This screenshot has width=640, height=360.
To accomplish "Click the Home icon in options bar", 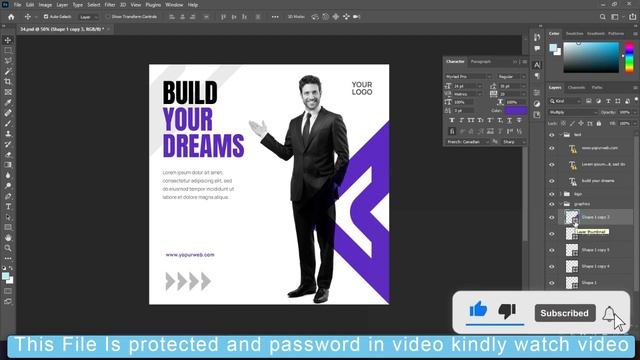I will [x=11, y=17].
